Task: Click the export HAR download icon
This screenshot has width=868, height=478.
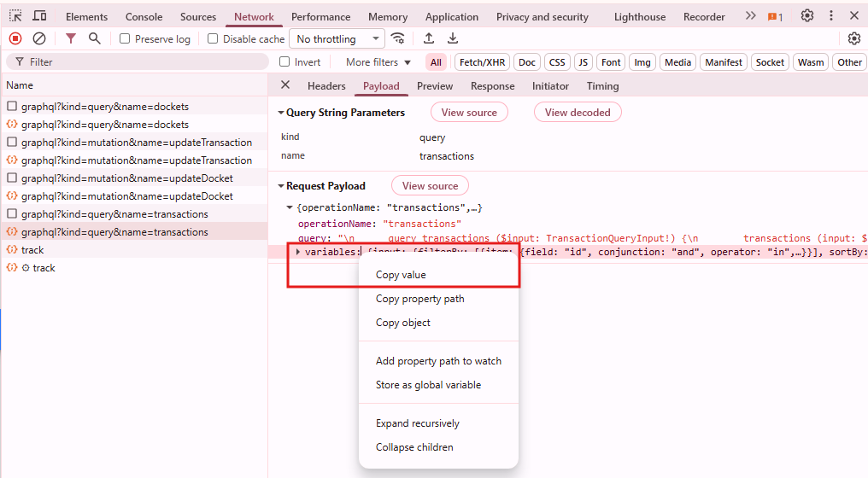Action: (x=453, y=38)
